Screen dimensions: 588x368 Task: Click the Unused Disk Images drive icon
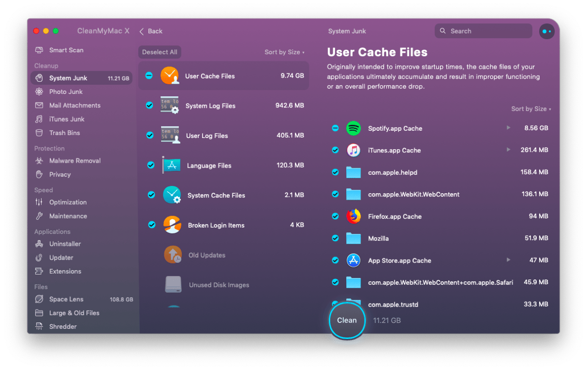(x=173, y=285)
